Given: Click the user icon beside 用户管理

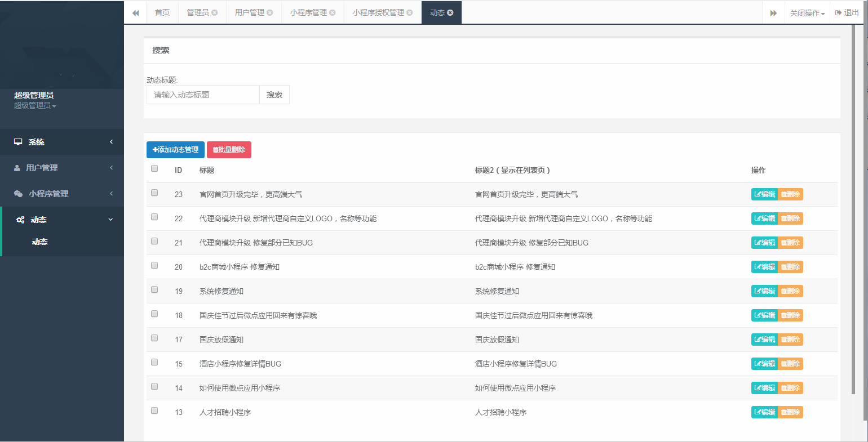Looking at the screenshot, I should tap(17, 168).
